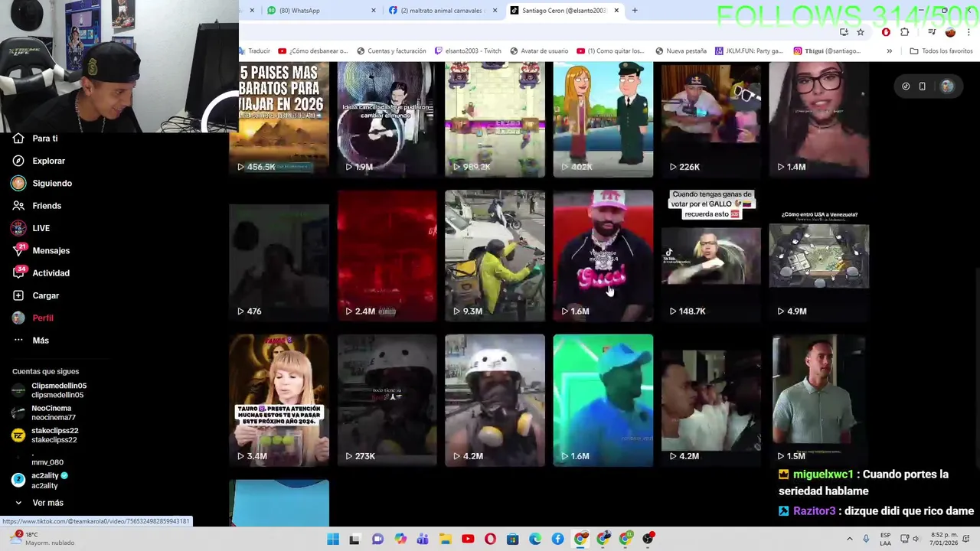
Task: Open the blue cap video with 1.6M views
Action: 603,400
